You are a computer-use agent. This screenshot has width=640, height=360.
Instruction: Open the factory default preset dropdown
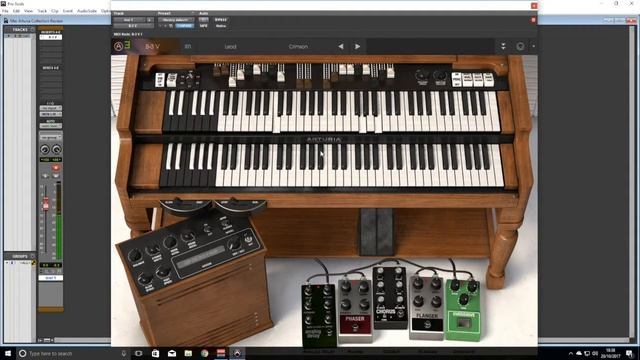(176, 19)
